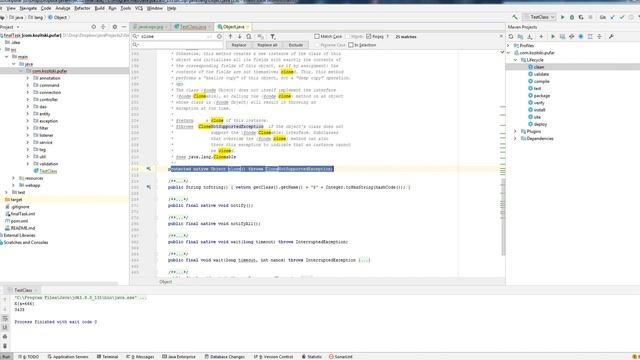Expand service package folder

pyautogui.click(x=28, y=142)
